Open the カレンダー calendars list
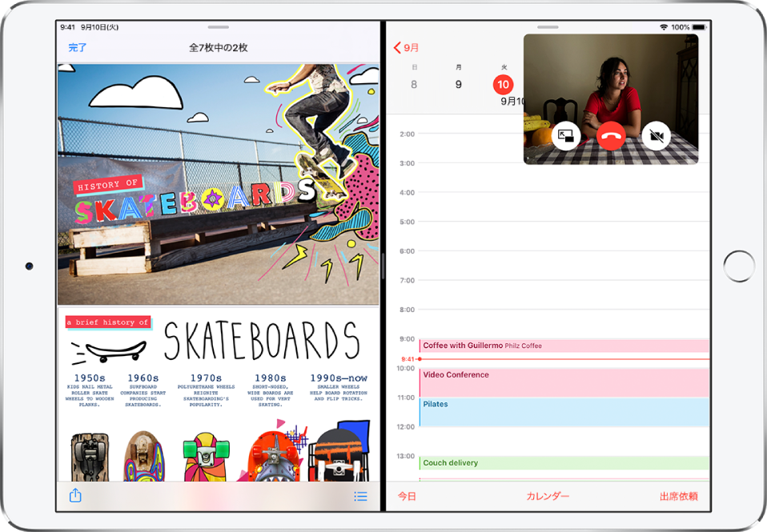The height and width of the screenshot is (532, 767). 548,497
